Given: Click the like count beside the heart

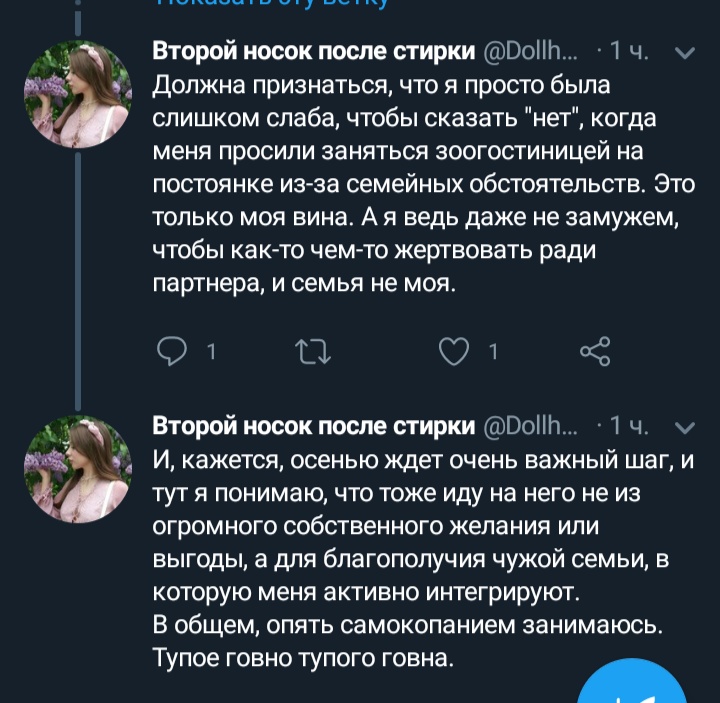Looking at the screenshot, I should (493, 351).
